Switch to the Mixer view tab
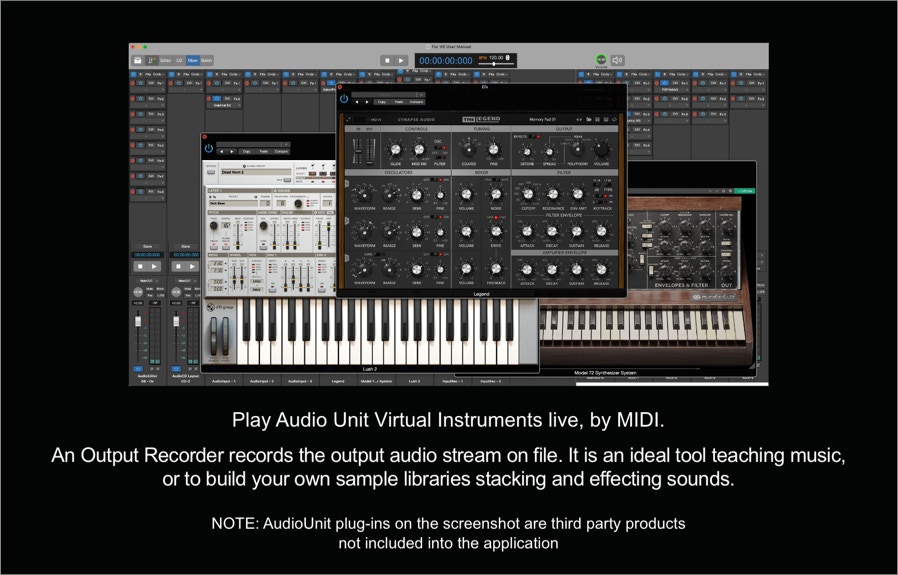The height and width of the screenshot is (575, 898). 193,60
